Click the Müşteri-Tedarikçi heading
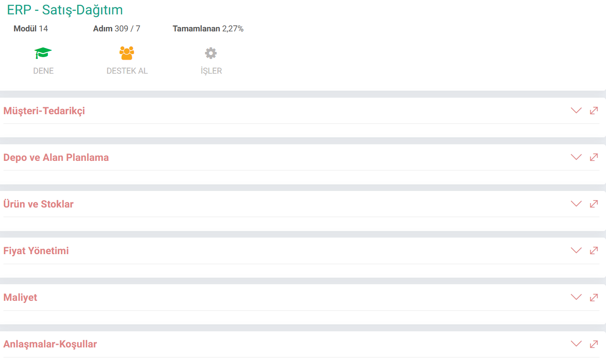606x364 pixels. (44, 111)
